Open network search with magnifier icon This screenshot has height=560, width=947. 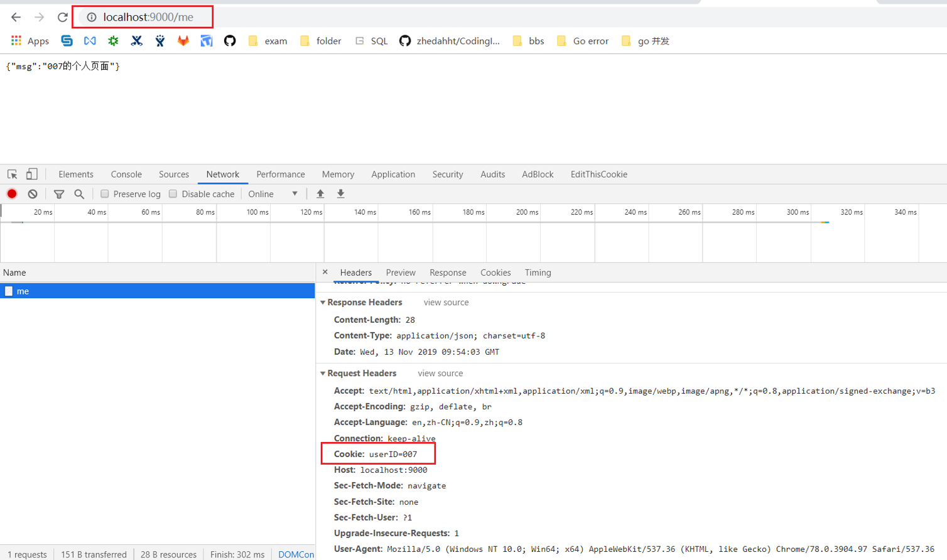pos(79,194)
